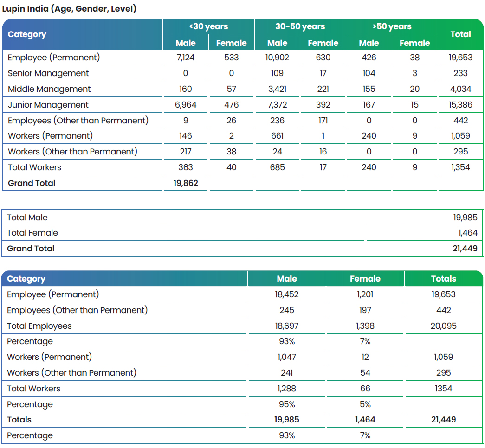Viewport: 485px width, 448px height.
Task: Click the Middle Management value 155
Action: 369,89
